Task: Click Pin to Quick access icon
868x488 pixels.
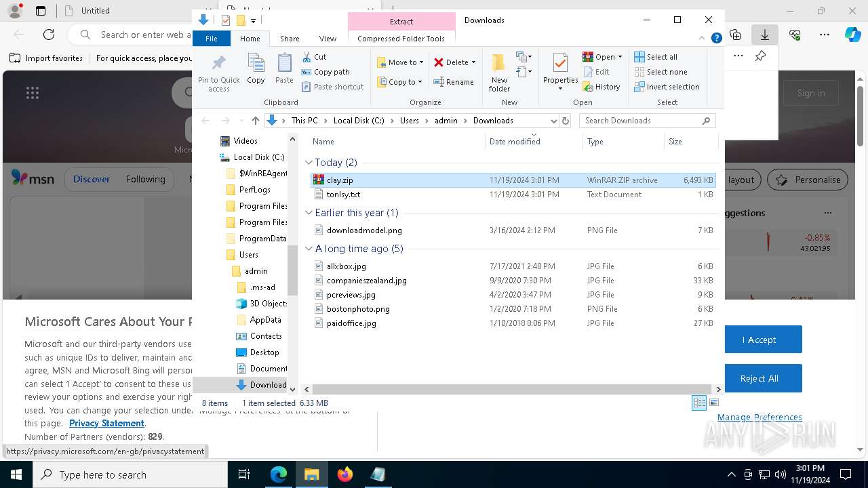Action: pyautogui.click(x=218, y=74)
